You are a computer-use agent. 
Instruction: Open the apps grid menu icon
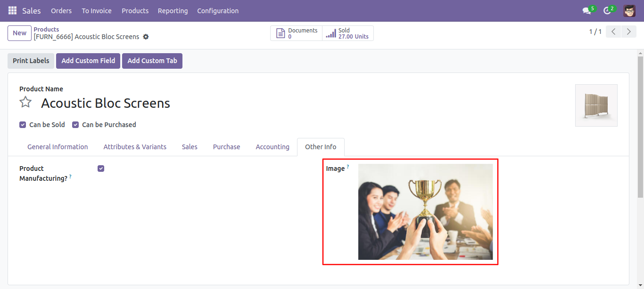[12, 10]
